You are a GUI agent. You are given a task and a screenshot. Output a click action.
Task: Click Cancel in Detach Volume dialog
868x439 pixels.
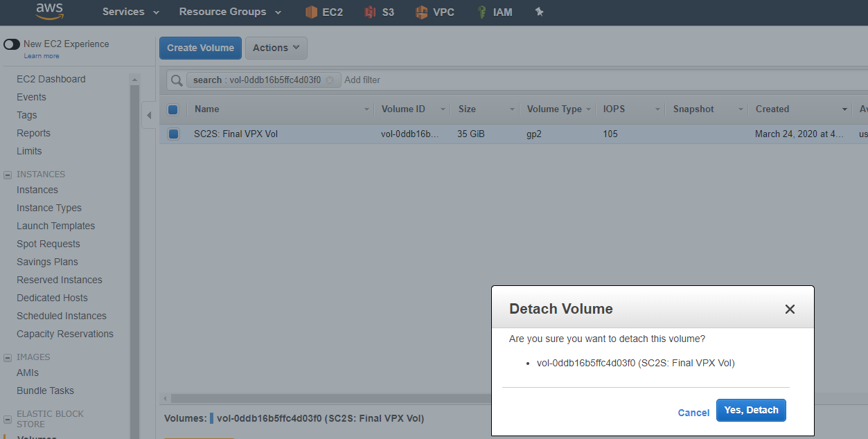693,413
